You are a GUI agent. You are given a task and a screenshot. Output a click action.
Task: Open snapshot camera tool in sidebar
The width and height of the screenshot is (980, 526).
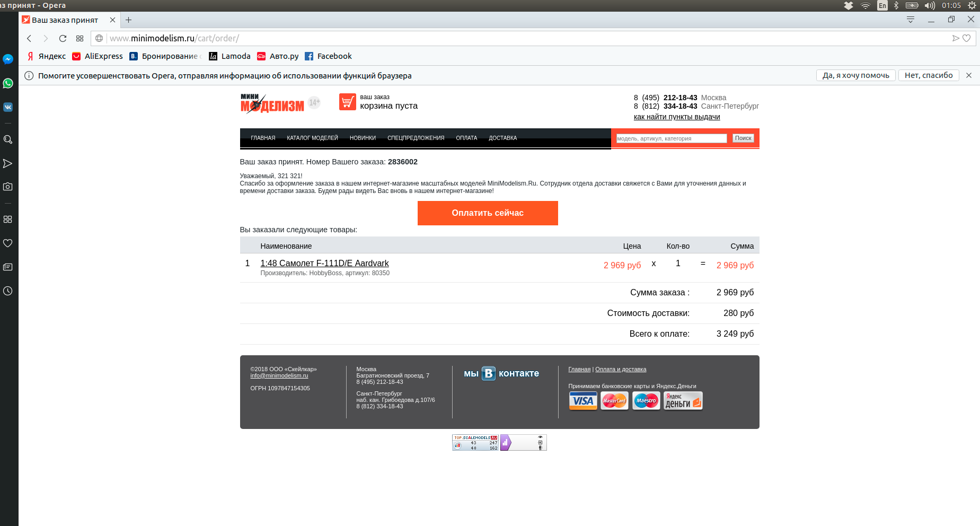(x=8, y=187)
